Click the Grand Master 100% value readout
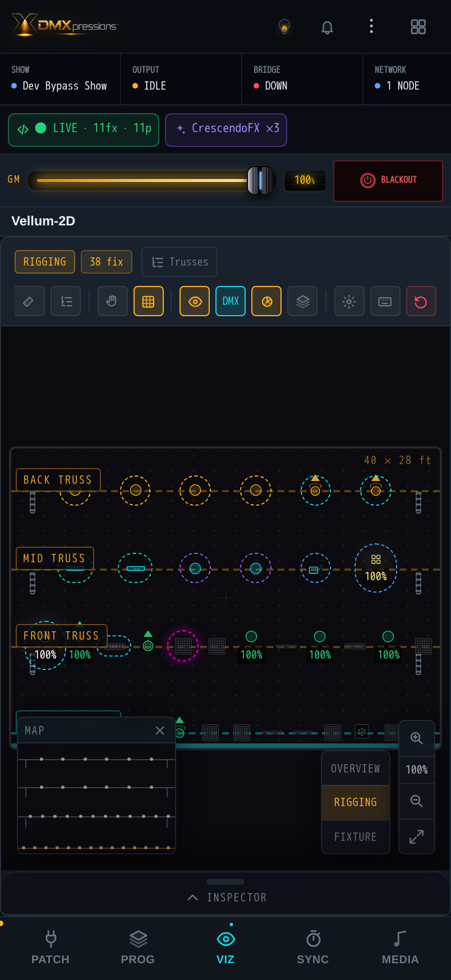 coord(305,180)
